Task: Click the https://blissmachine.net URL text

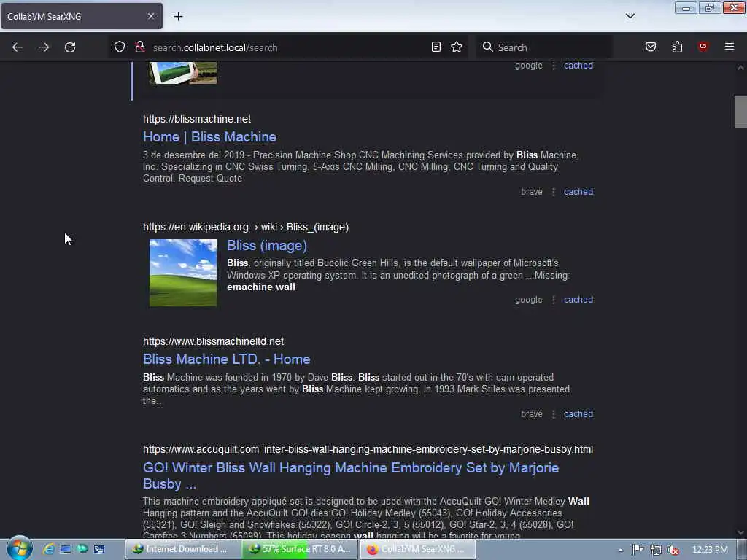Action: coord(197,119)
